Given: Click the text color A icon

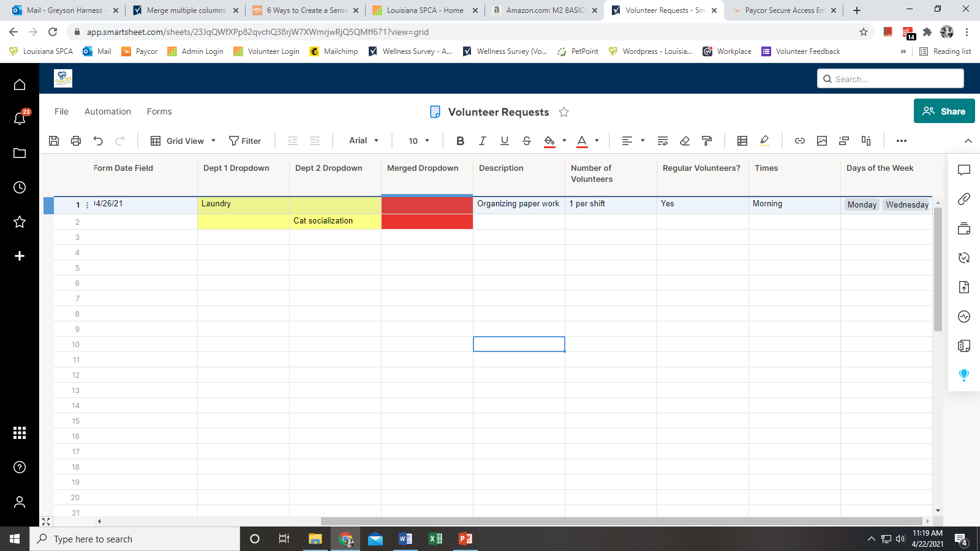Looking at the screenshot, I should [582, 141].
